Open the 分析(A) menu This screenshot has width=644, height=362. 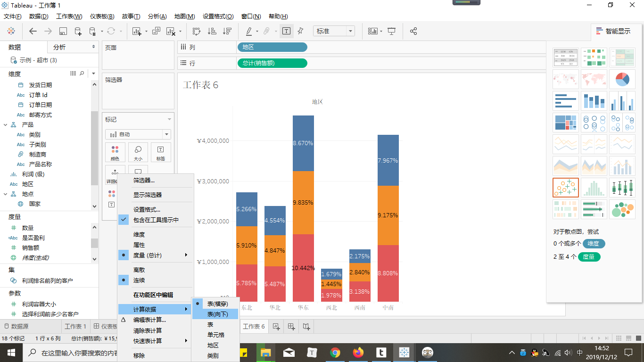[157, 16]
